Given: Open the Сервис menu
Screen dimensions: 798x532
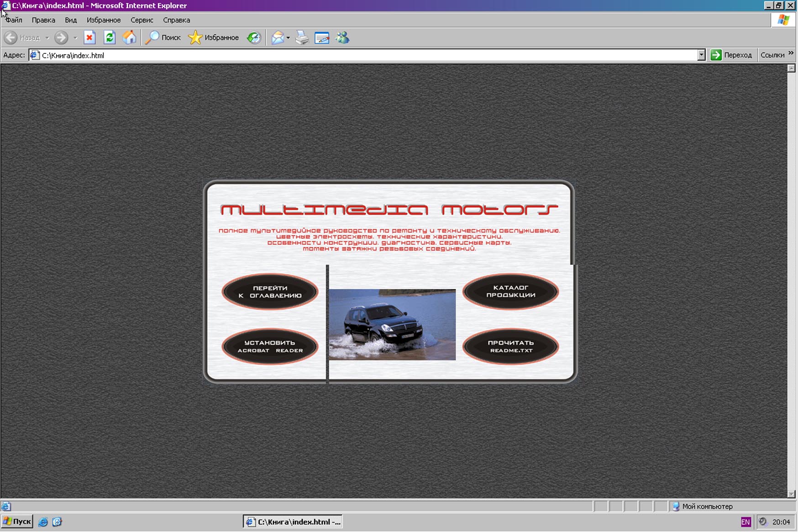Looking at the screenshot, I should 142,20.
